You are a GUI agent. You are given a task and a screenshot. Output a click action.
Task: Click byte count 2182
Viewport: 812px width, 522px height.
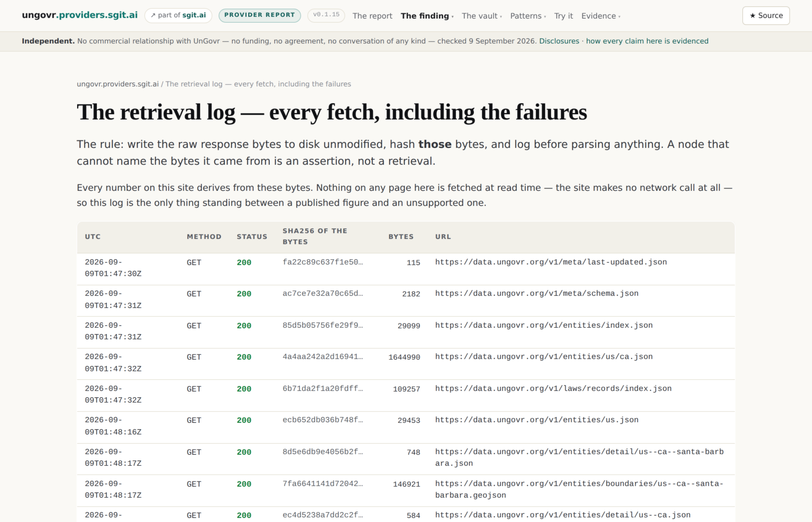(x=411, y=294)
